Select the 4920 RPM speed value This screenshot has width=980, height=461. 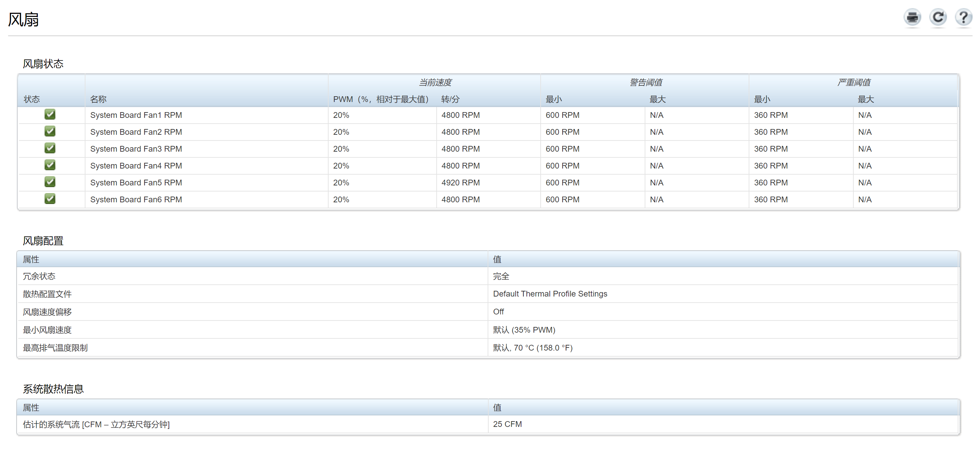pos(460,183)
